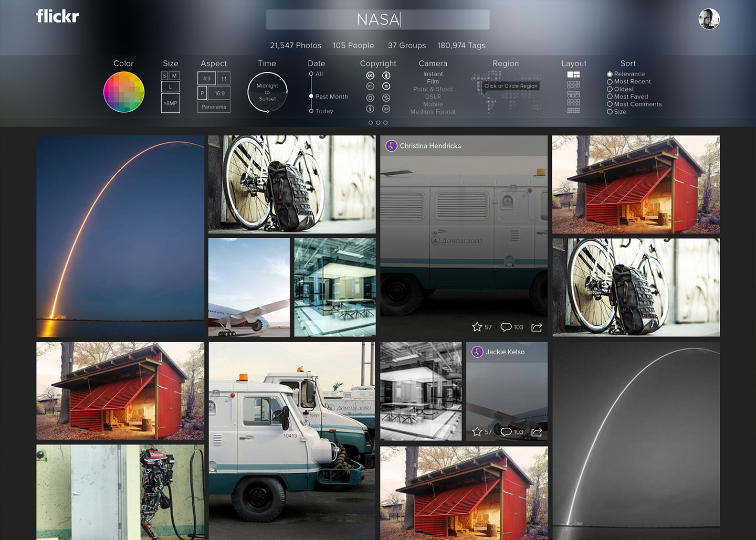Click the NASA search field
756x540 pixels.
[x=378, y=19]
